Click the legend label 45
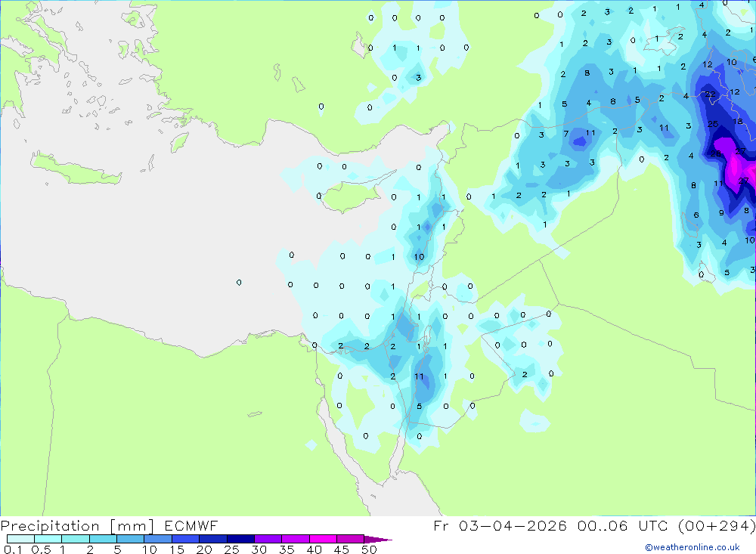The height and width of the screenshot is (554, 756). pyautogui.click(x=342, y=549)
